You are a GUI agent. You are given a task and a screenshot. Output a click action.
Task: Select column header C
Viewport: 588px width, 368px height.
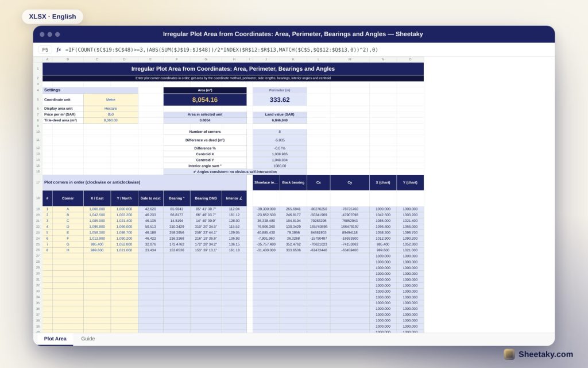(x=96, y=59)
